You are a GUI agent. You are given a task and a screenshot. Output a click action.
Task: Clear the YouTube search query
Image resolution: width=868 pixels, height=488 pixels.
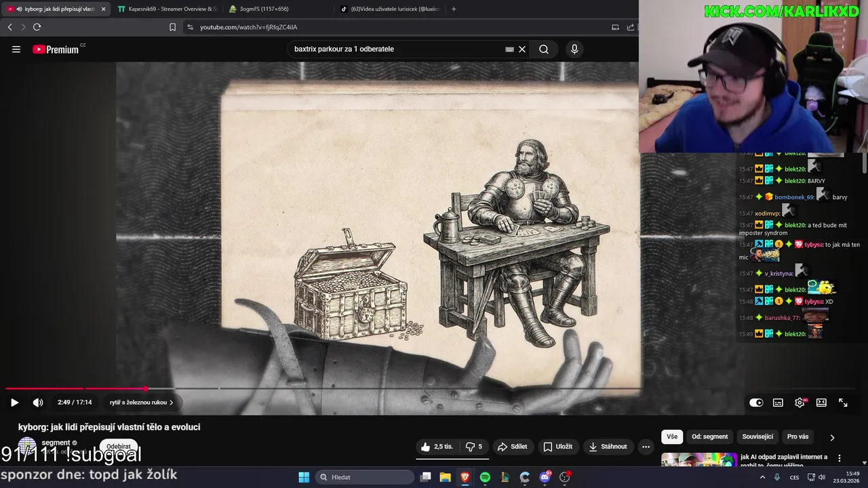(x=522, y=49)
